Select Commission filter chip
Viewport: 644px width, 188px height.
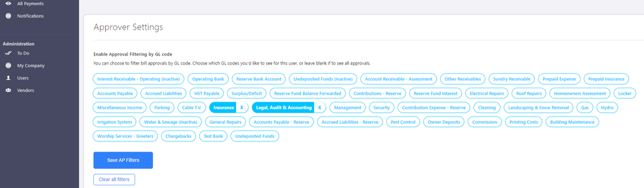pos(485,122)
